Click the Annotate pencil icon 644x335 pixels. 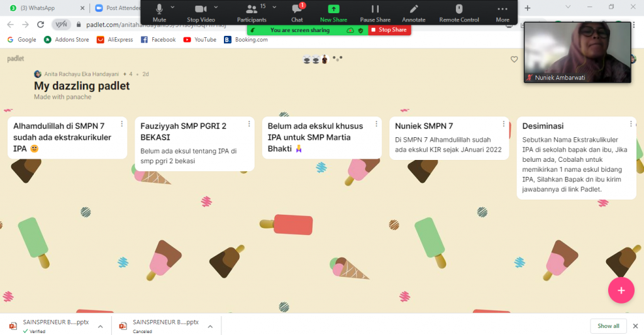click(413, 9)
